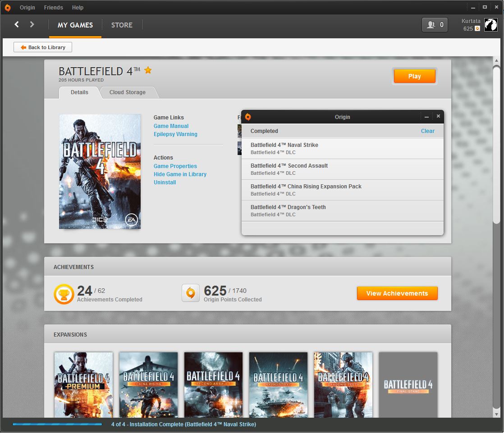Open the Help menu

tap(78, 7)
